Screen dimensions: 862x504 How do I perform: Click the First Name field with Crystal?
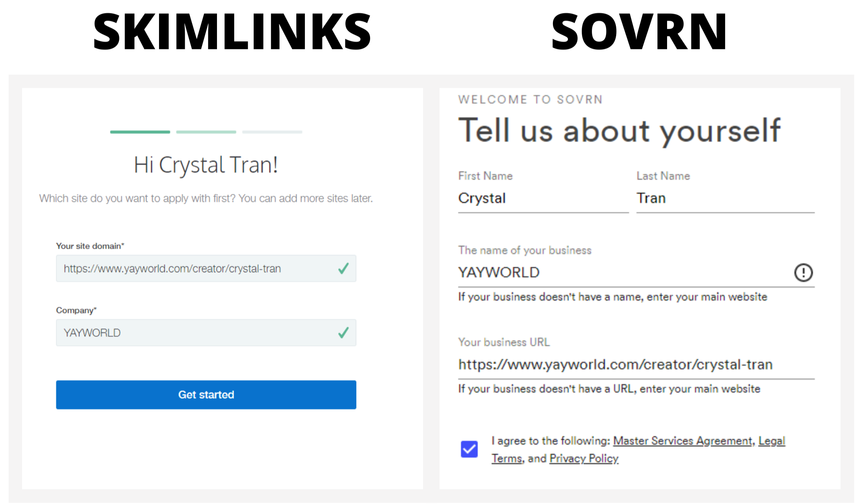pos(543,199)
